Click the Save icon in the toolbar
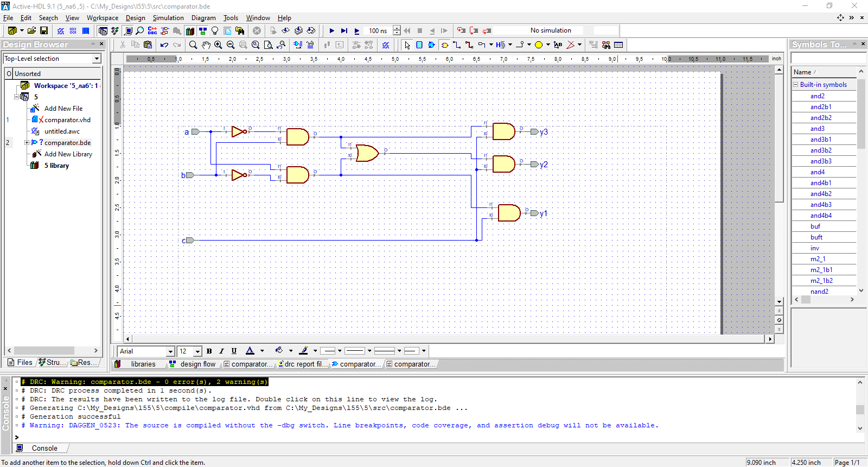This screenshot has height=467, width=868. 44,31
